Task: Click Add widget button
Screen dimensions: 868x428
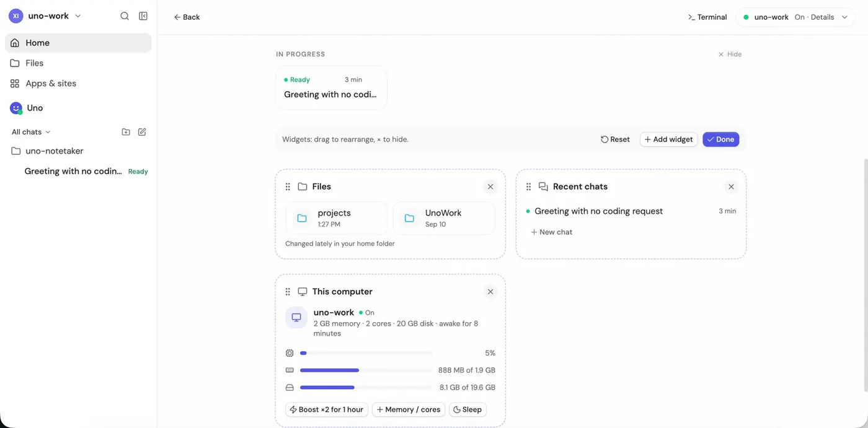Action: coord(668,139)
